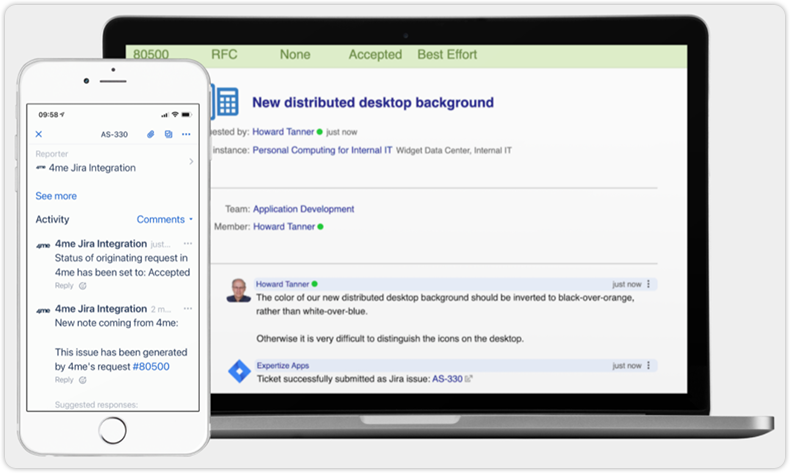
Task: Click the calculator request template icon
Action: [226, 102]
